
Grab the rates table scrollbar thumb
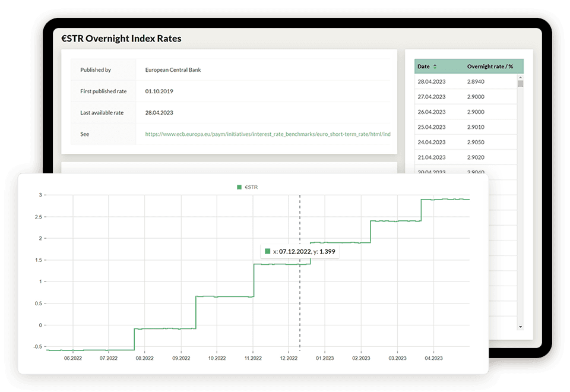521,84
